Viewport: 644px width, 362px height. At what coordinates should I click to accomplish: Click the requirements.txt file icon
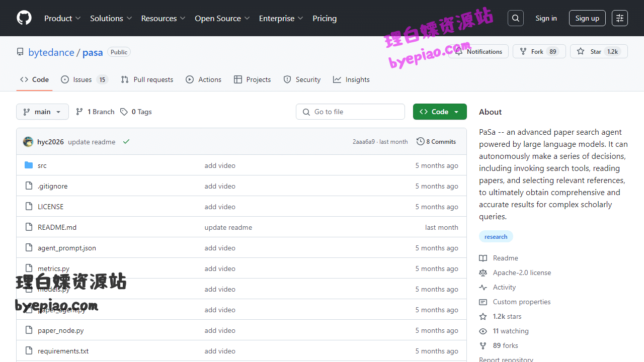[29, 351]
